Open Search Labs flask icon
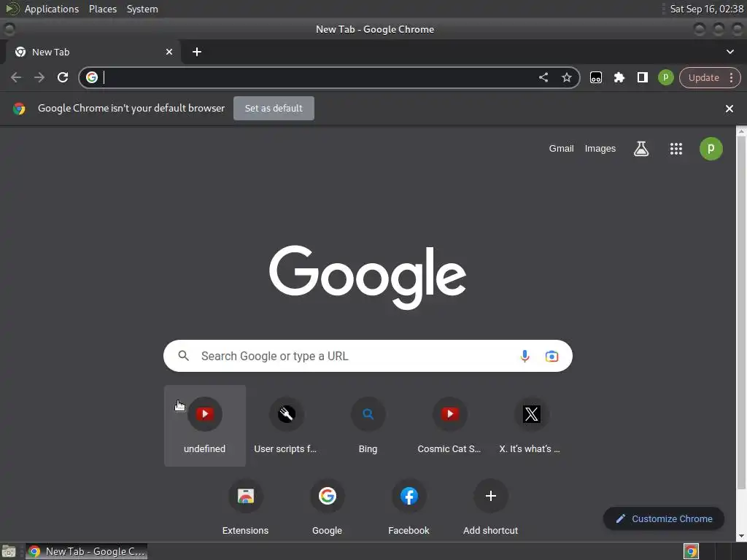747x560 pixels. 640,149
